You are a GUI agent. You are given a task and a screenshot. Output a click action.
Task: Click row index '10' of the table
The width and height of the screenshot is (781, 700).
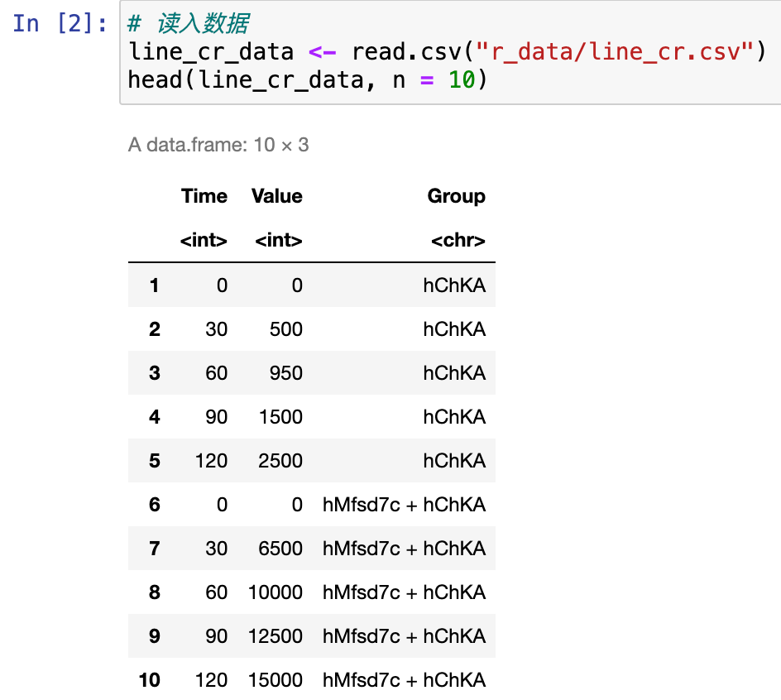[150, 680]
